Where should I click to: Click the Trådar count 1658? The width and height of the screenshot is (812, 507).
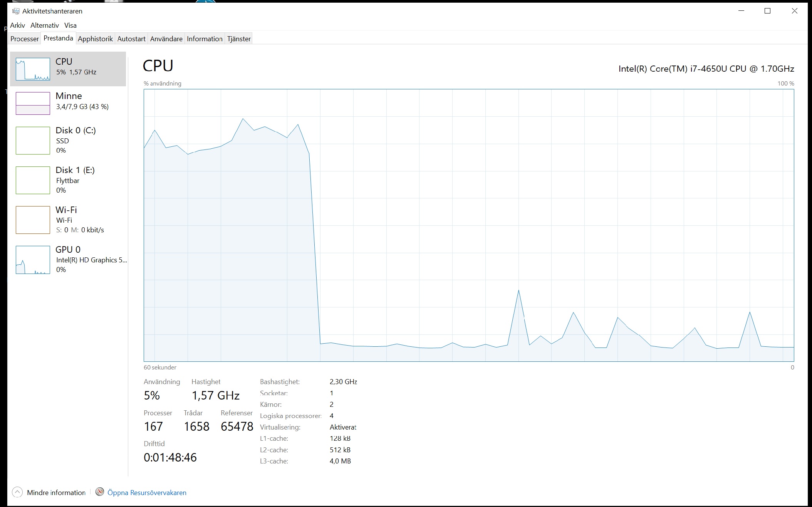[x=196, y=426]
